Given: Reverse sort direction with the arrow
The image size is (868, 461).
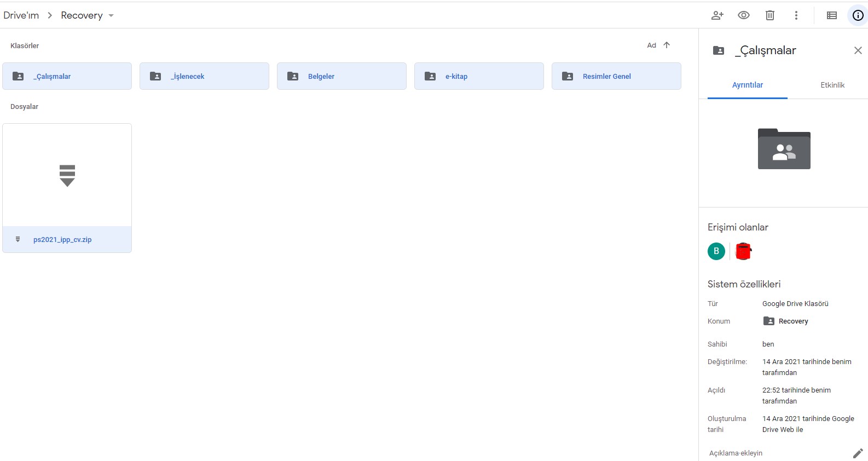Looking at the screenshot, I should [667, 45].
